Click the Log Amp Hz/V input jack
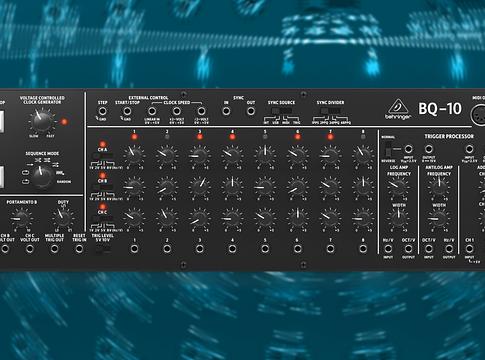Screen dimensions: 485x360 (x=388, y=249)
